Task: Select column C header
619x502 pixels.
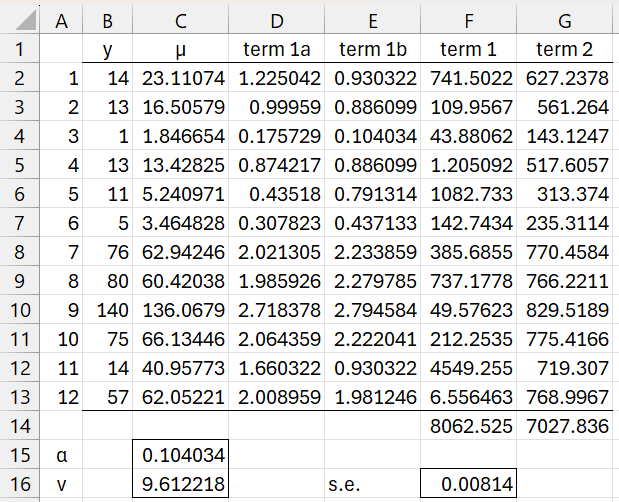Action: 182,19
